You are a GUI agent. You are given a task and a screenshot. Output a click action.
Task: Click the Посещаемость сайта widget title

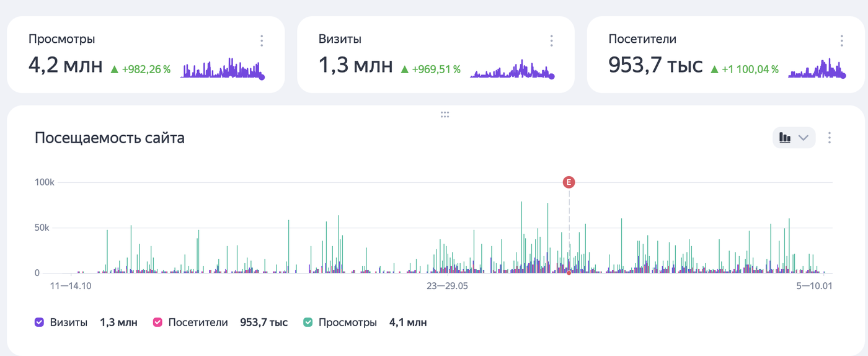click(x=110, y=138)
